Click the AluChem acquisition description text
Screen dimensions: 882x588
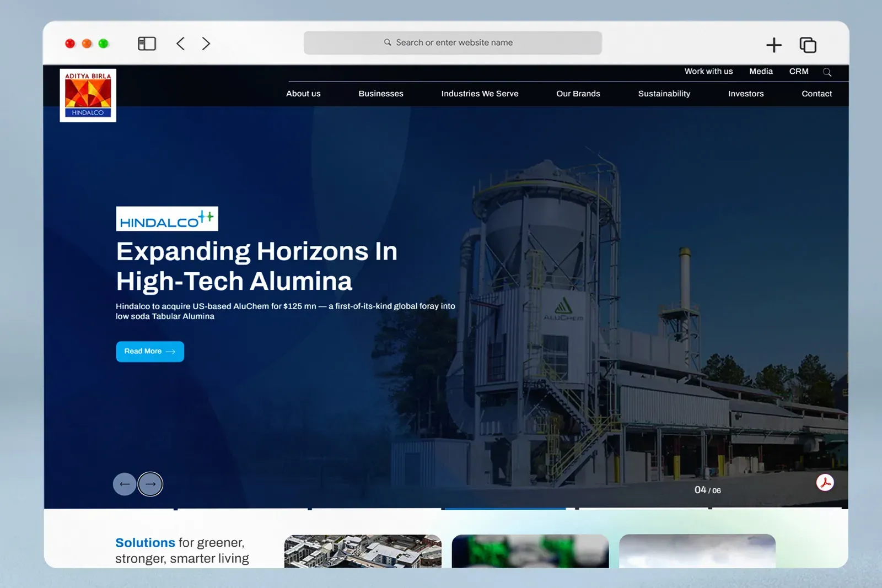click(x=286, y=311)
